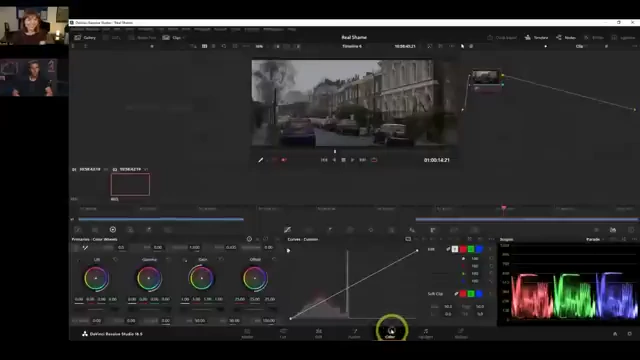Select the red curve edit channel

463,249
